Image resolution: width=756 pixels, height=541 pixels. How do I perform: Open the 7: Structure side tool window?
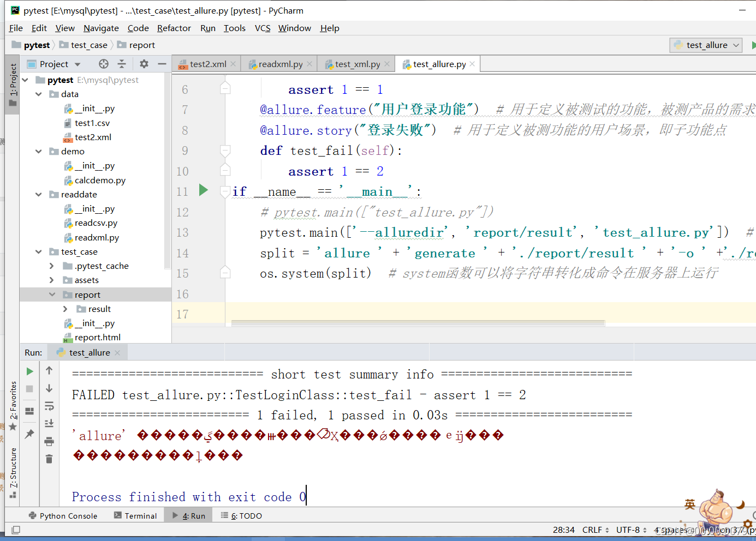[13, 473]
